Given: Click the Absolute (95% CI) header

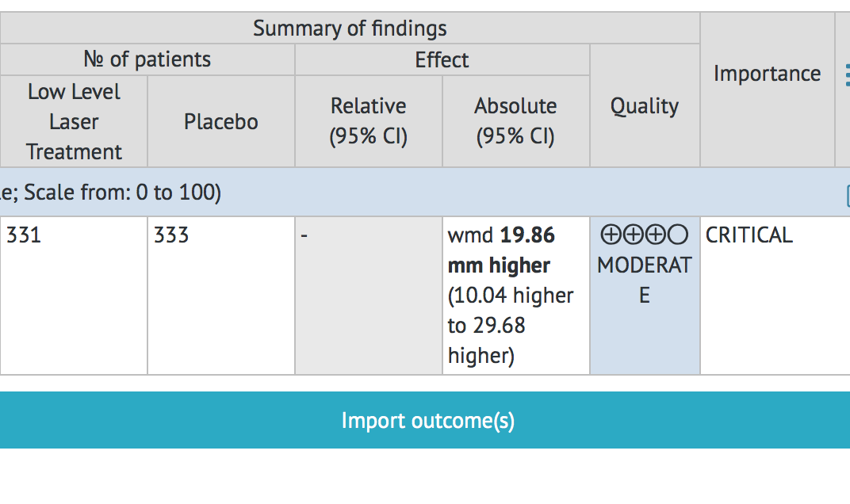Looking at the screenshot, I should (515, 121).
